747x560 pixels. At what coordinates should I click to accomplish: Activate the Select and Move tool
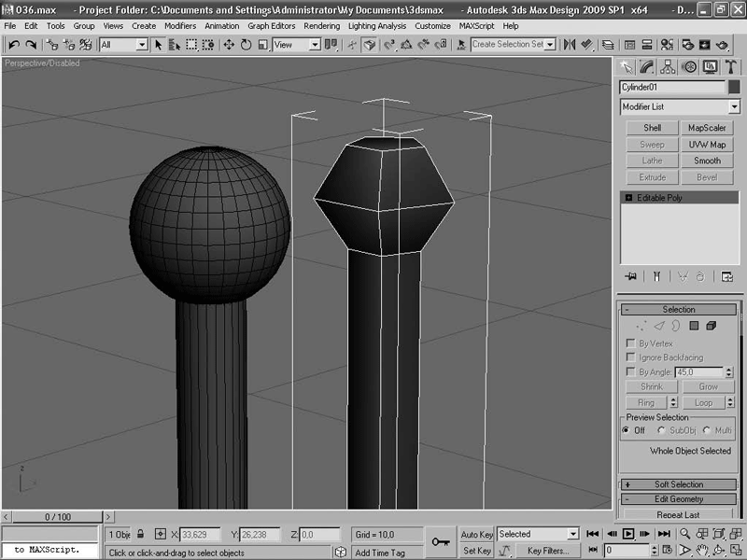click(229, 44)
